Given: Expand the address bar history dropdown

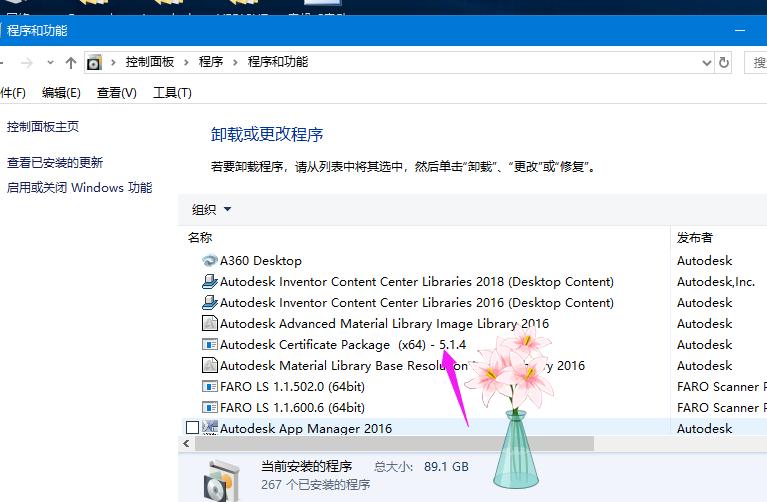Looking at the screenshot, I should click(706, 63).
